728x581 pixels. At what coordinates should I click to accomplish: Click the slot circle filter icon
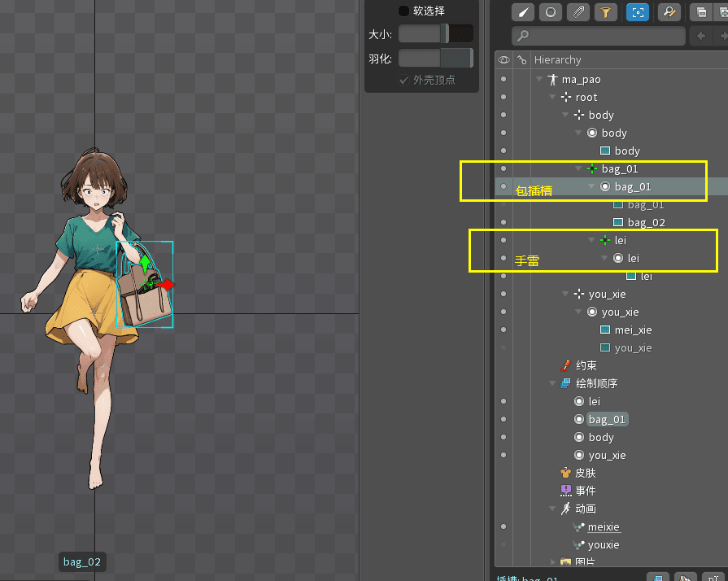[551, 12]
